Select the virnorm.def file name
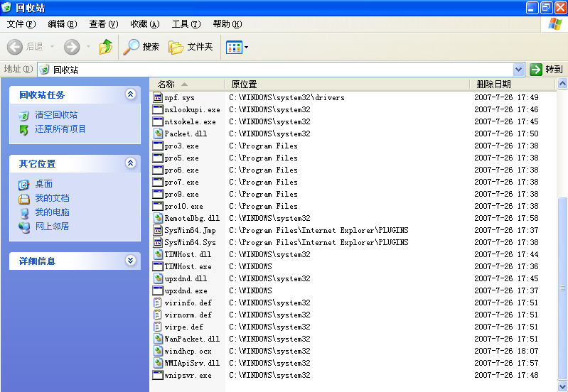 188,315
